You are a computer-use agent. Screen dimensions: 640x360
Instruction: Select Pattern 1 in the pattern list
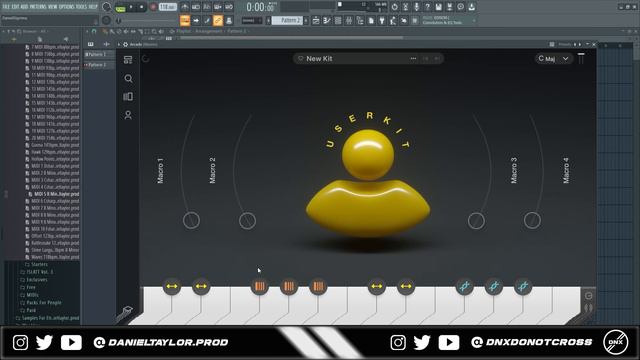99,54
